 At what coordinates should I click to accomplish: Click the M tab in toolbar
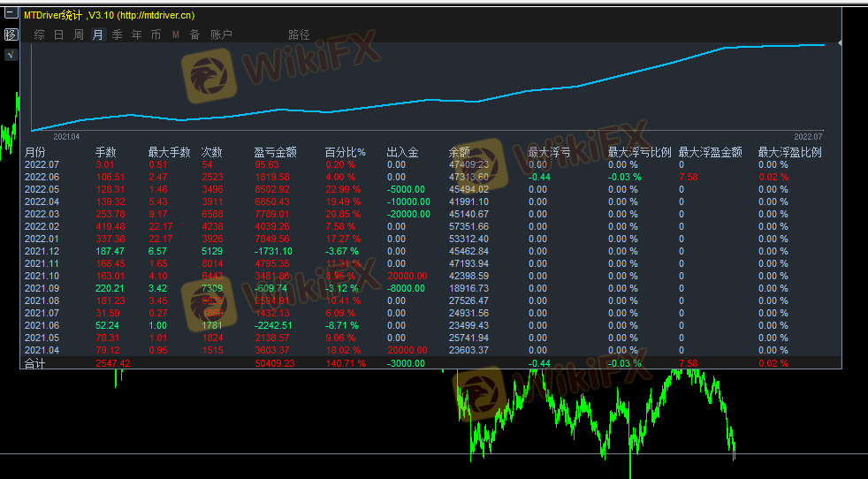tap(175, 34)
